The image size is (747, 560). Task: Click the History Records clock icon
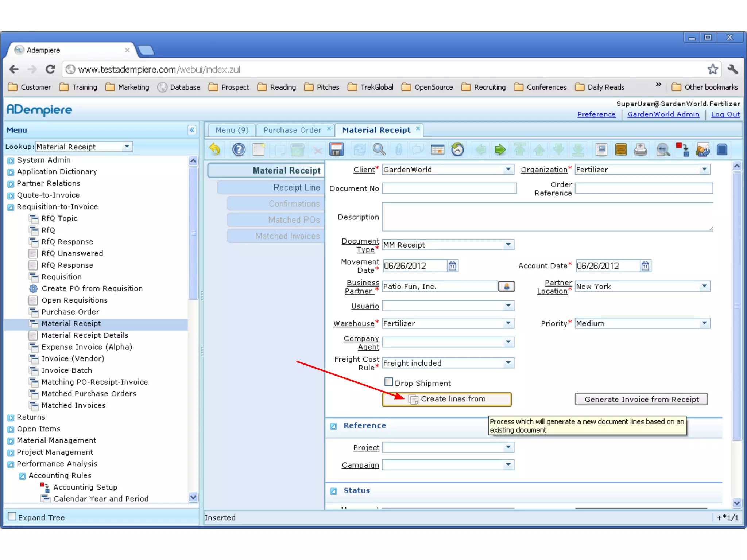click(x=457, y=149)
